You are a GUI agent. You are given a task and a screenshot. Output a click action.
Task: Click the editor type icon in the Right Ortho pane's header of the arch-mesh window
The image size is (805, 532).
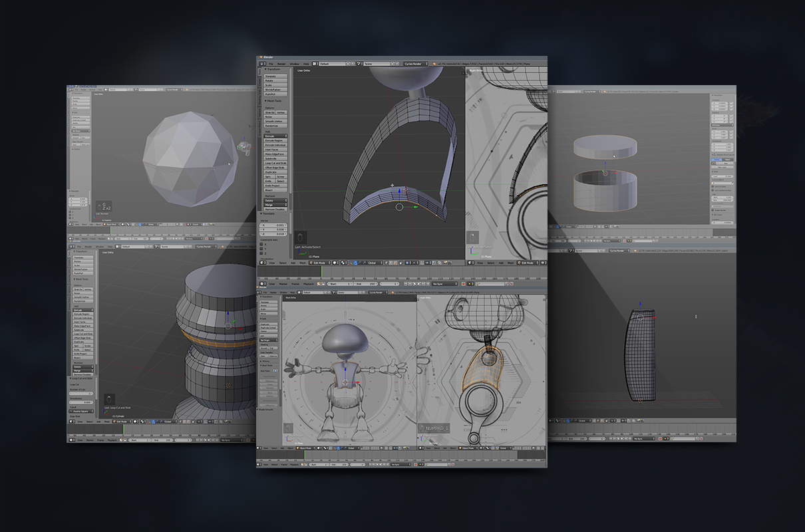(x=470, y=263)
